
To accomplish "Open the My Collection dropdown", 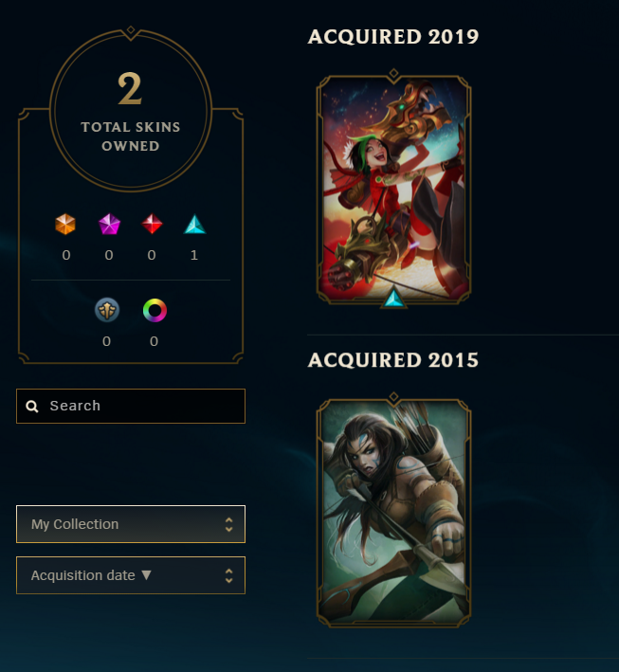I will click(131, 524).
